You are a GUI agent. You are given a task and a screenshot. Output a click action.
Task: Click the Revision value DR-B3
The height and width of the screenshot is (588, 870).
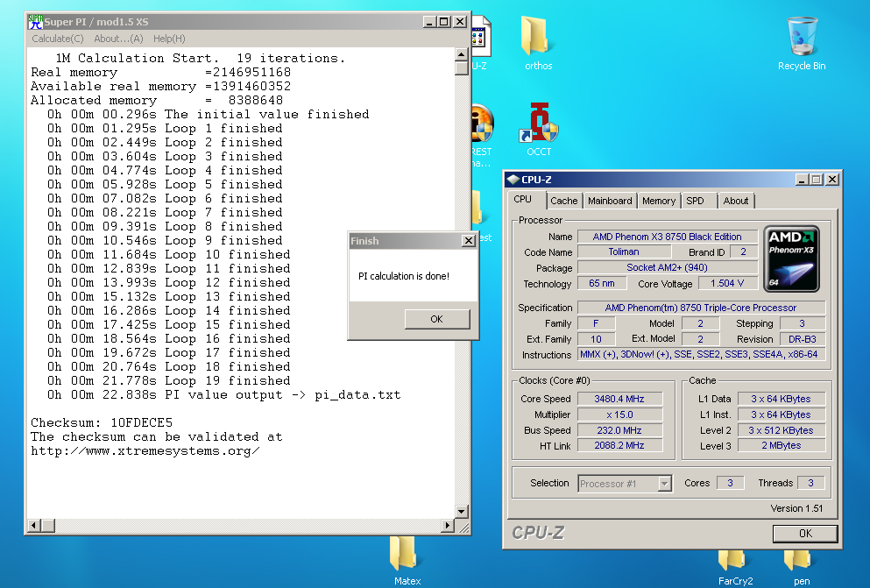point(803,339)
